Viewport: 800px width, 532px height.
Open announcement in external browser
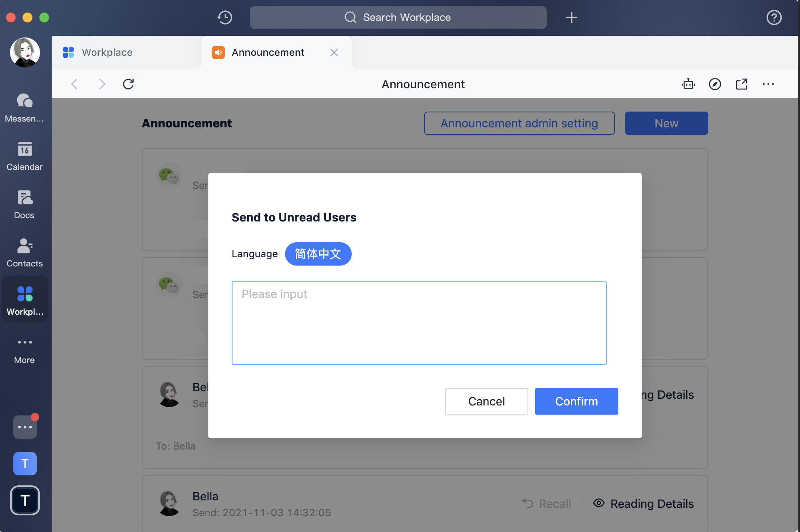tap(742, 84)
